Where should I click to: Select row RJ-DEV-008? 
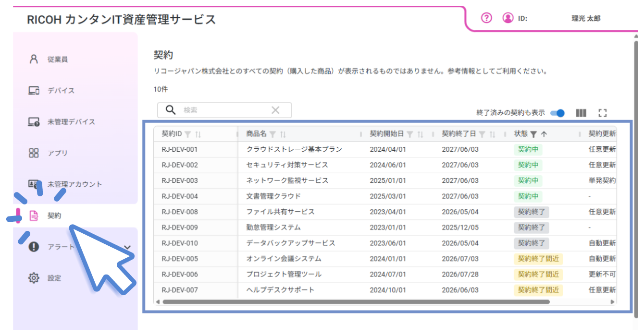point(385,212)
